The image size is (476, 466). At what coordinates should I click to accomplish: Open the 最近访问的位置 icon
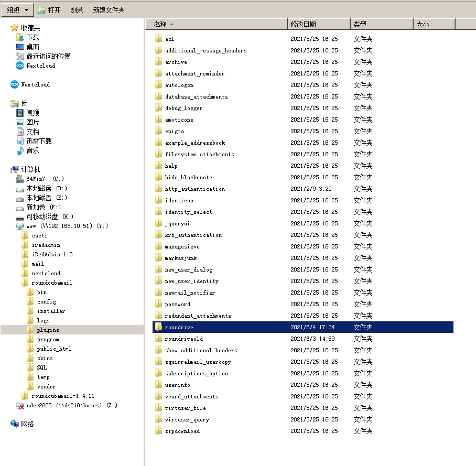20,56
